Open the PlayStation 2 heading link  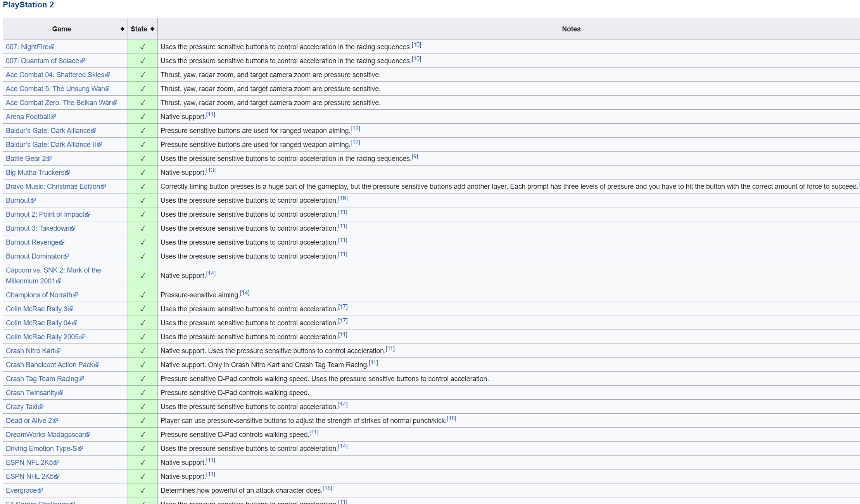click(x=28, y=5)
